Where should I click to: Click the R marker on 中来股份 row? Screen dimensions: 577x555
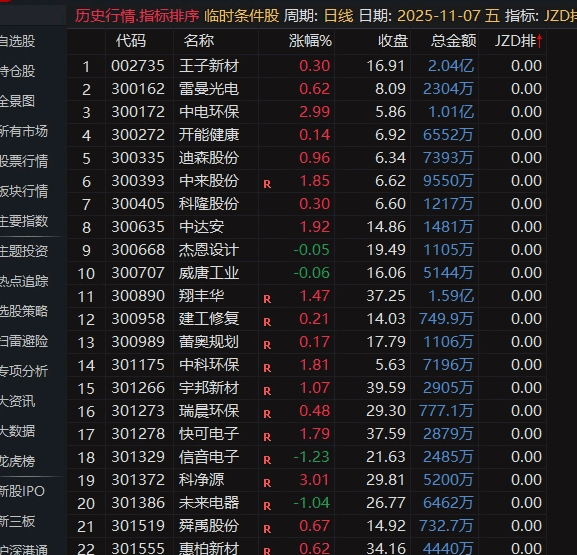pyautogui.click(x=267, y=184)
